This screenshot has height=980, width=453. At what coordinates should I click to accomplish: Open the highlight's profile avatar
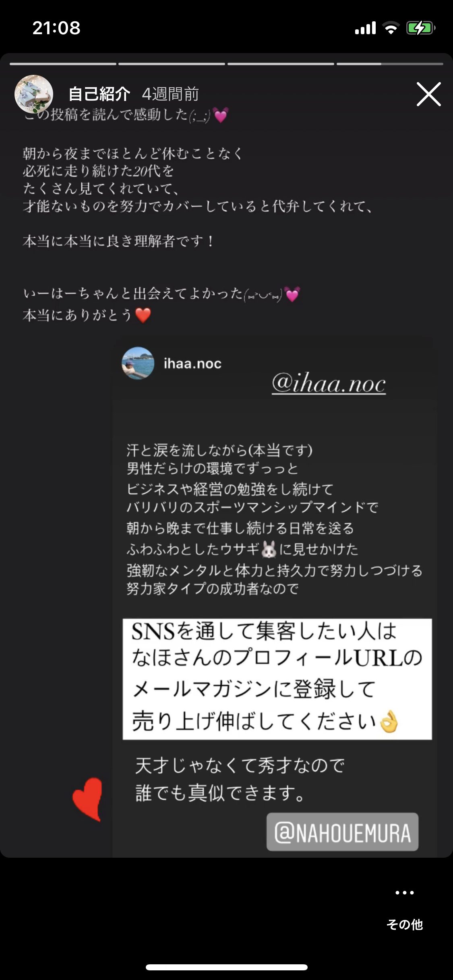pos(34,94)
